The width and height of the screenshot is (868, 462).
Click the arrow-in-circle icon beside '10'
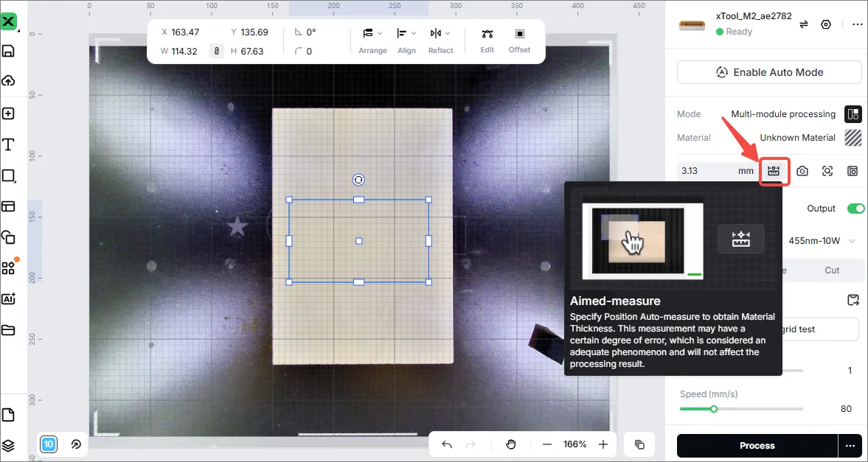tap(77, 444)
